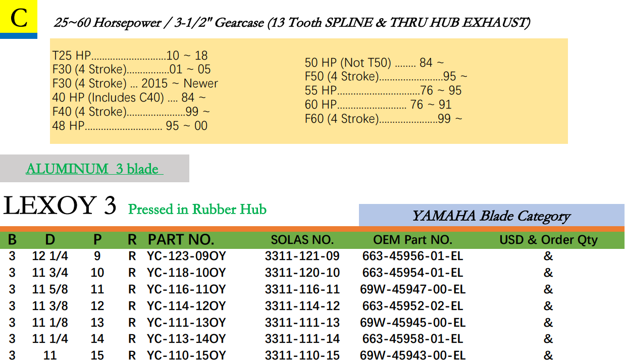Viewport: 625px width, 364px height.
Task: Select the diameter value "11 1/4"
Action: point(50,339)
